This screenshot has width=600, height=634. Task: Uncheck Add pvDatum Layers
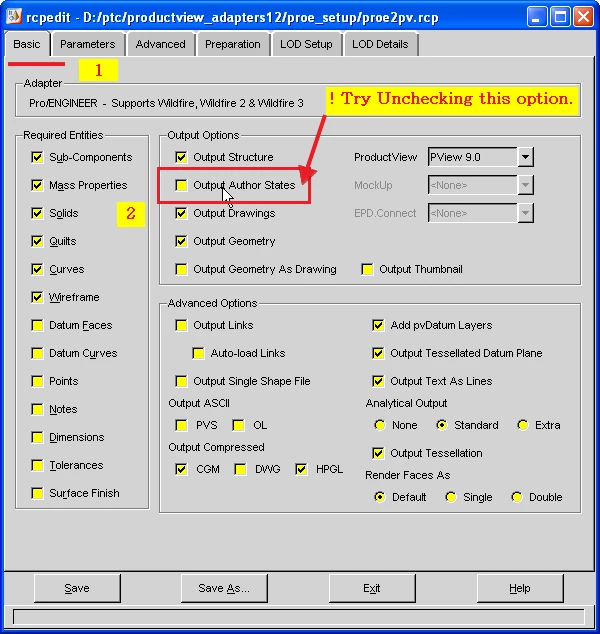pos(378,325)
